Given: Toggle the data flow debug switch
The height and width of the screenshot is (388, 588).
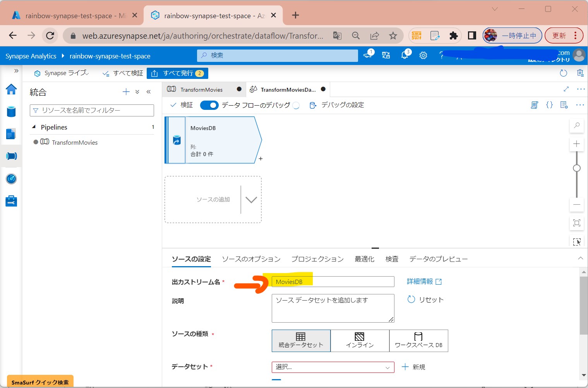Looking at the screenshot, I should point(209,105).
